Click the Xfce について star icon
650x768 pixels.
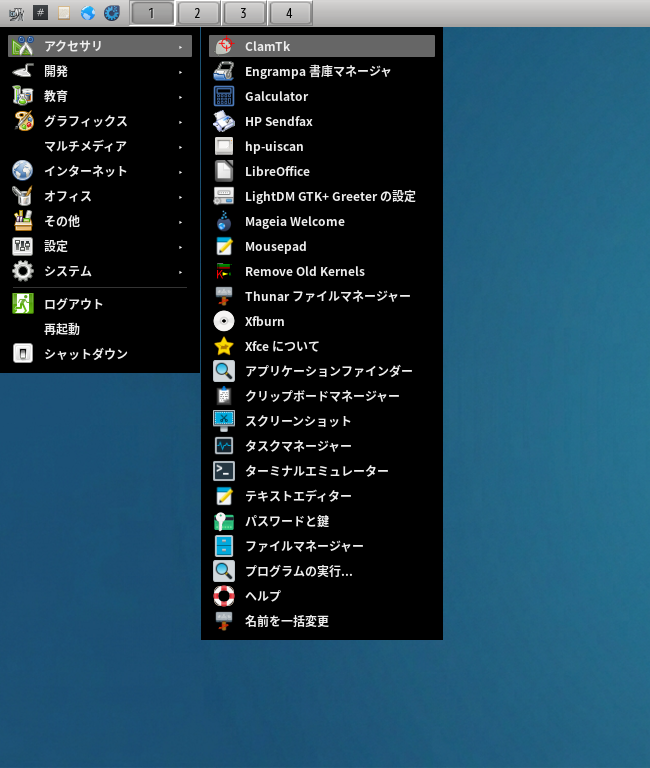(x=224, y=346)
